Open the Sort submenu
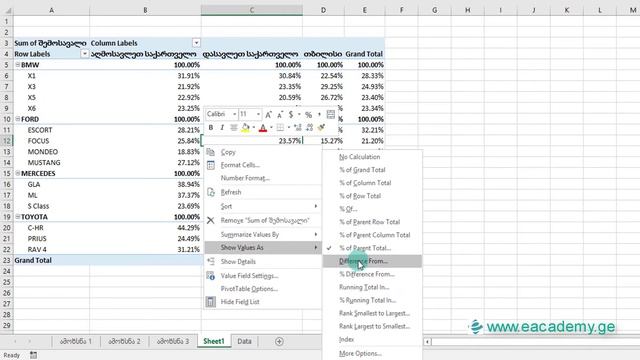The width and height of the screenshot is (640, 360). pos(263,207)
